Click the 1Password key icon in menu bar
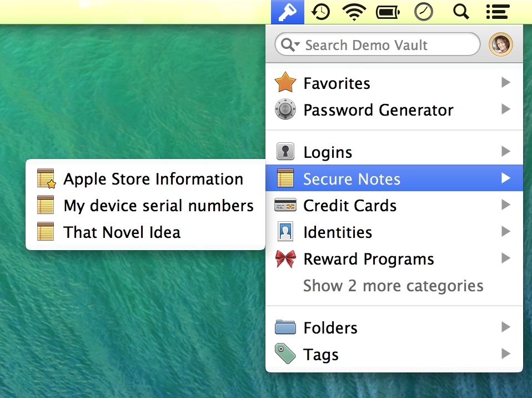Screen dimensions: 532x398 287,11
